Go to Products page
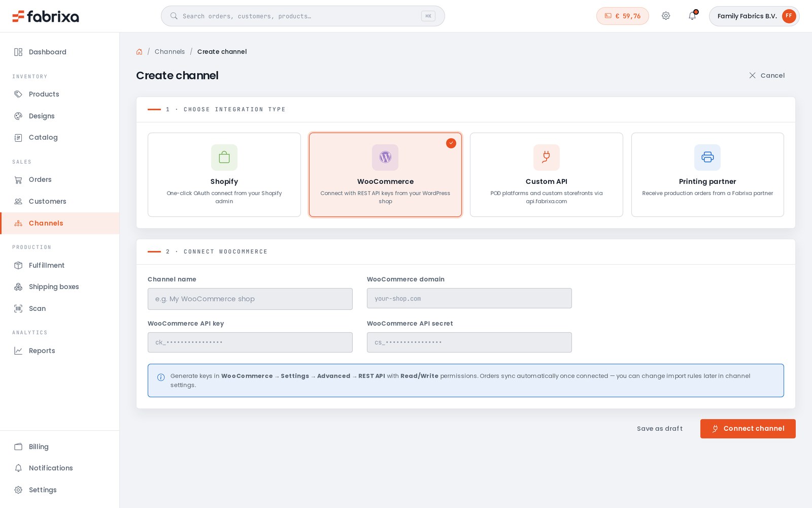 point(60,94)
